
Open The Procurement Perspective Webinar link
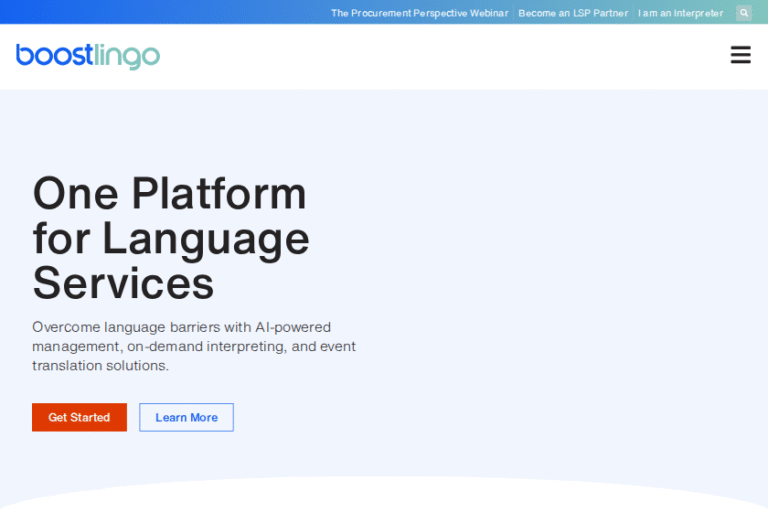pos(420,13)
